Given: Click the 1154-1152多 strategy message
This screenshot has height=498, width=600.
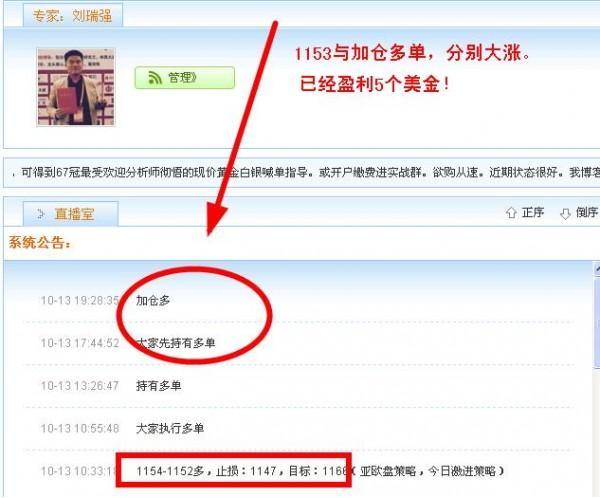Looking at the screenshot, I should coord(320,471).
